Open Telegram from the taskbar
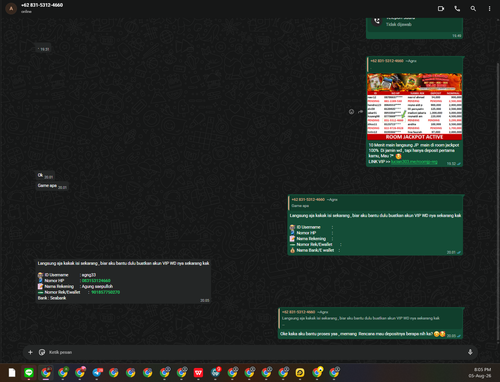This screenshot has width=500, height=382. coord(97,373)
